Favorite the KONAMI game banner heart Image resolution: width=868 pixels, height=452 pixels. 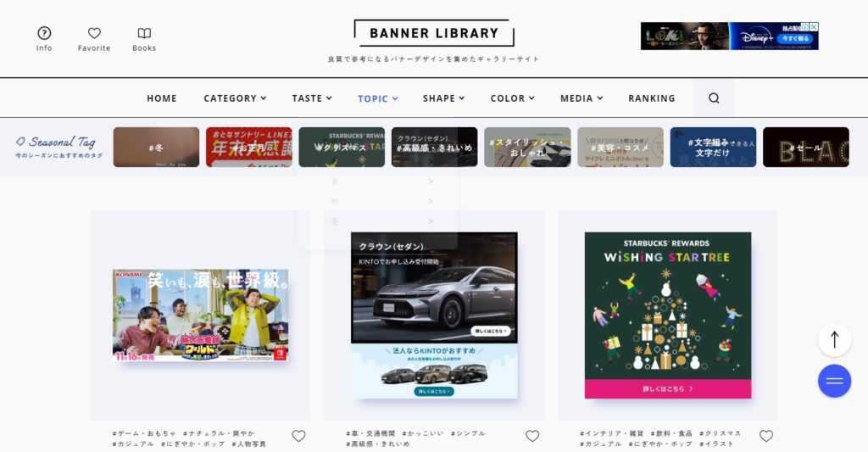298,436
